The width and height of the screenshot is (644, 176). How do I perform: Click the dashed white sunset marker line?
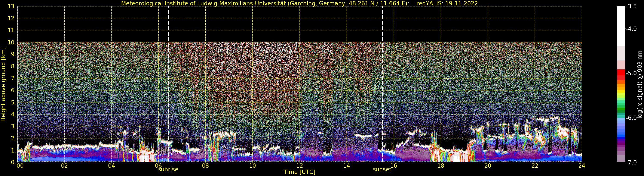382,84
